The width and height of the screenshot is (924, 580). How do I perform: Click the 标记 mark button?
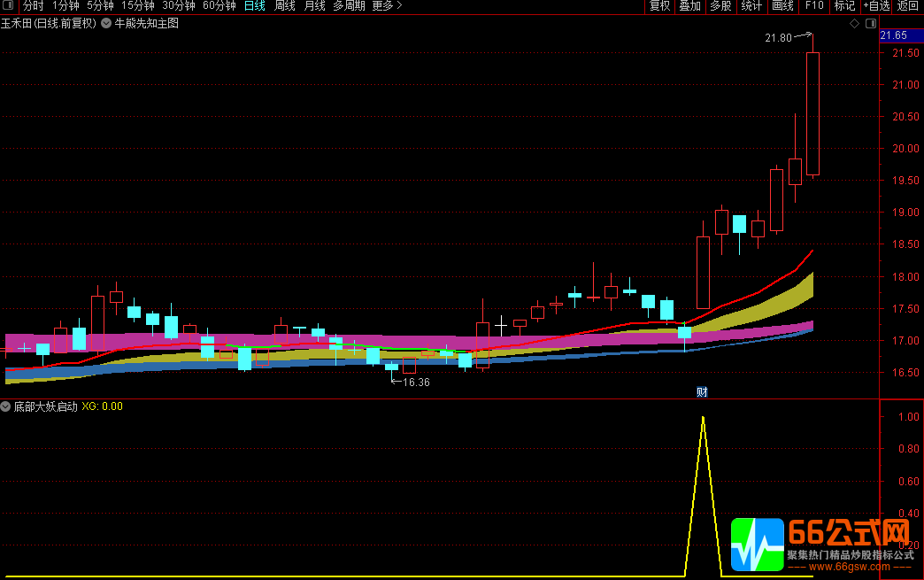844,6
